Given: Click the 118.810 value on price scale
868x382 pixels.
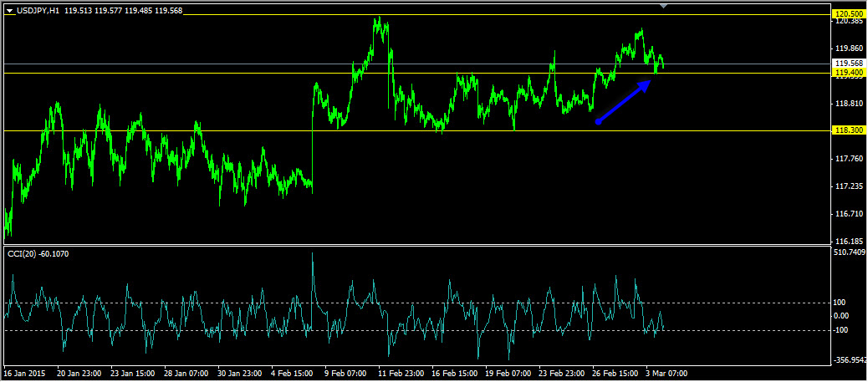Looking at the screenshot, I should (850, 104).
